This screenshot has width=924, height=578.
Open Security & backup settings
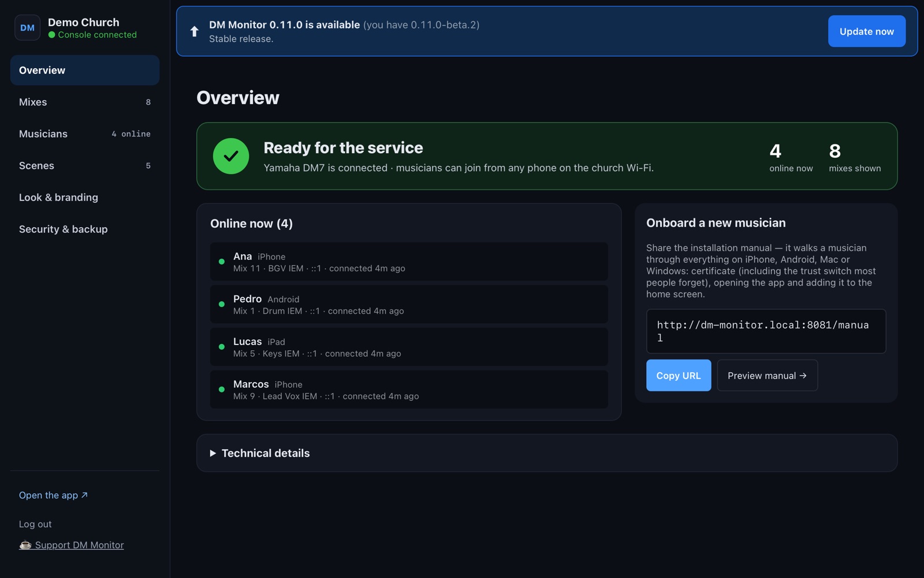(x=85, y=229)
